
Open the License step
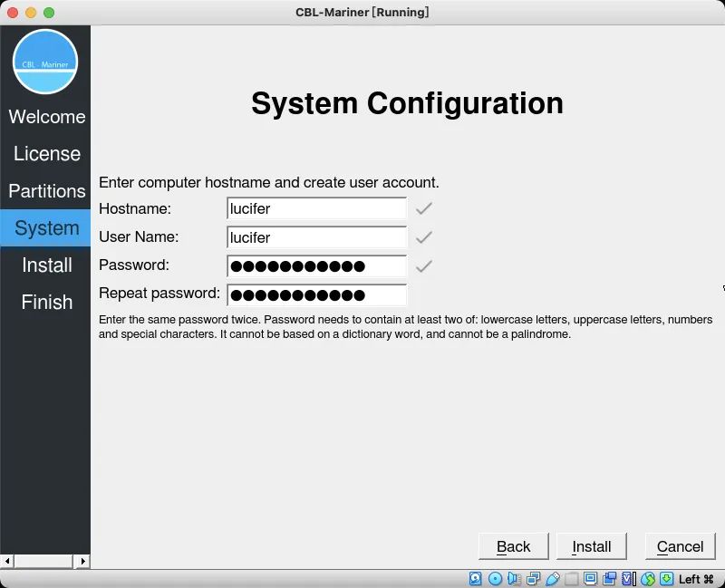click(46, 154)
